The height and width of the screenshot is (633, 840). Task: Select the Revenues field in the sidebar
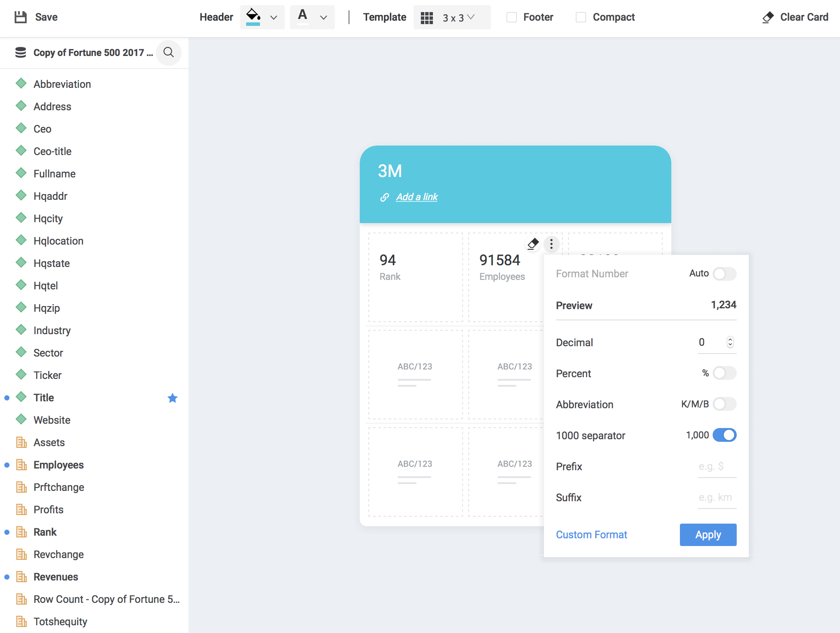coord(56,577)
